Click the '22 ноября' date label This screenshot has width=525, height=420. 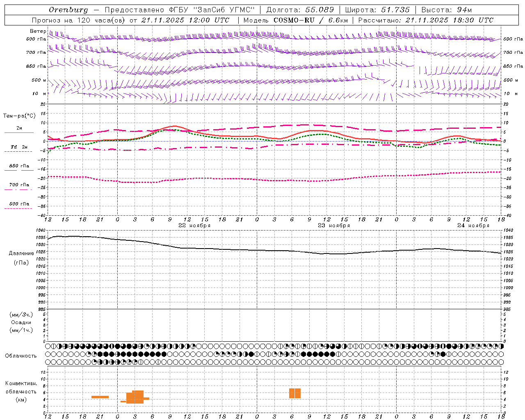[x=194, y=226]
